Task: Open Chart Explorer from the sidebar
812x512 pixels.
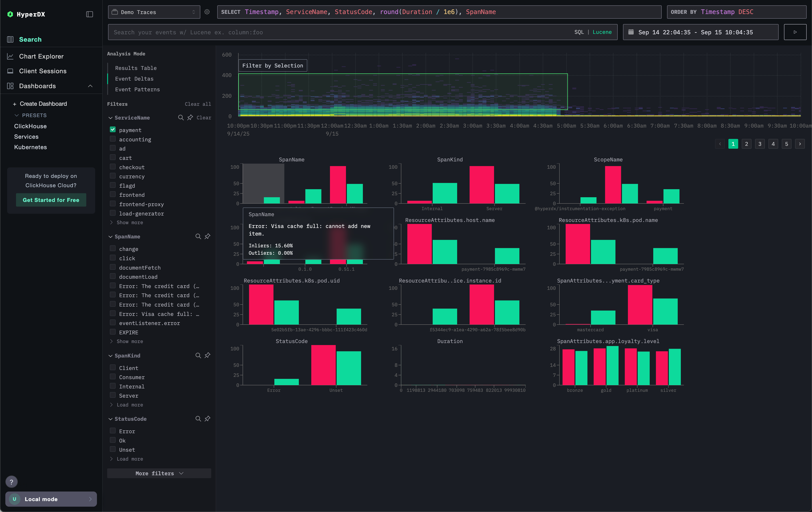Action: pos(41,56)
